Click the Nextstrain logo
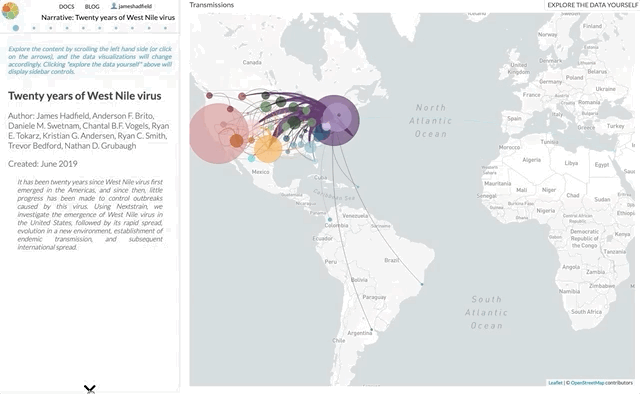Image resolution: width=640 pixels, height=394 pixels. click(10, 11)
